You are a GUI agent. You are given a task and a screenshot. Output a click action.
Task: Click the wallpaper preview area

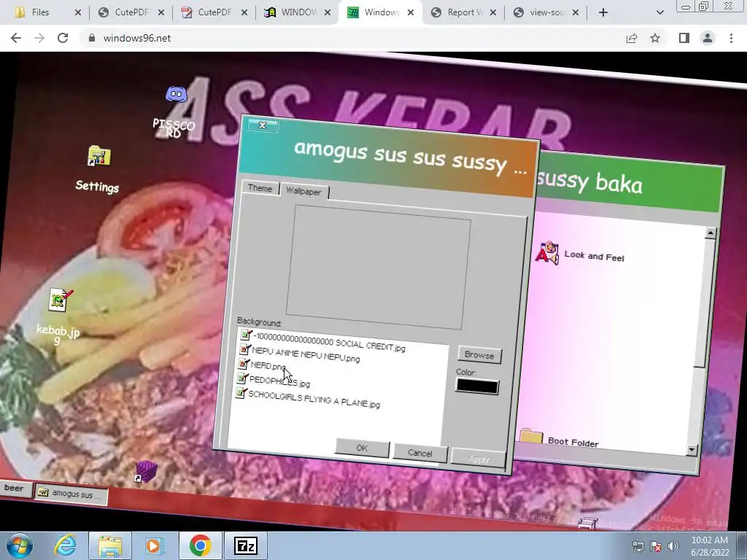tap(379, 267)
